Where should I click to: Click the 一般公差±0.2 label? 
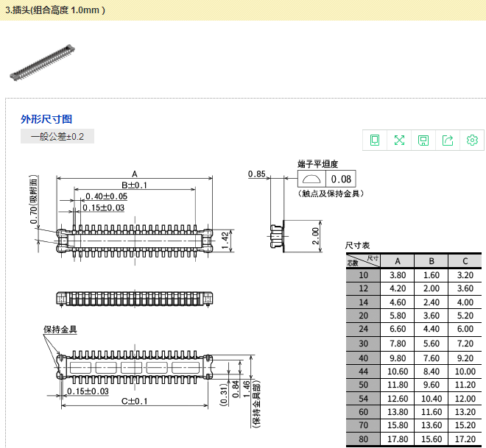[57, 137]
